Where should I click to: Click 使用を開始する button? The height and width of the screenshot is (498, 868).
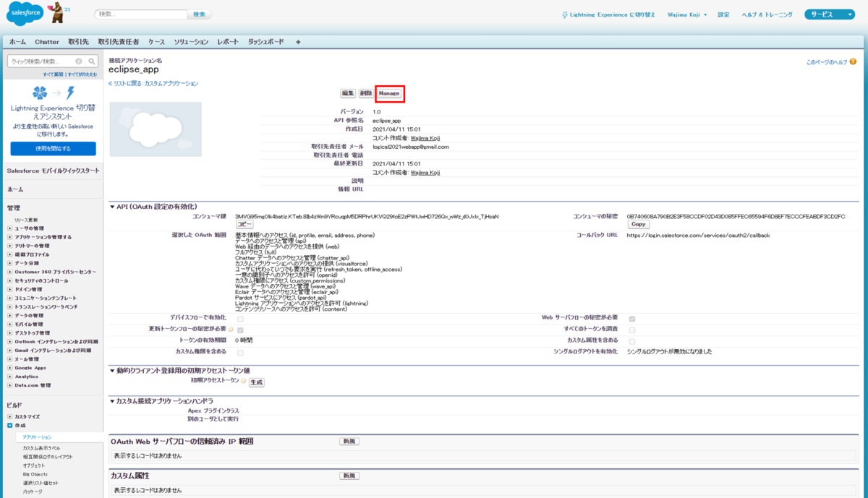tap(53, 148)
